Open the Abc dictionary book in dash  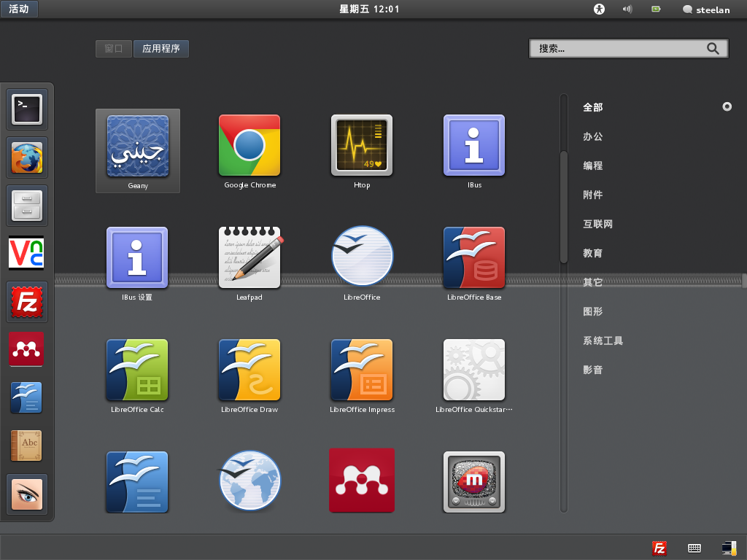click(x=27, y=446)
